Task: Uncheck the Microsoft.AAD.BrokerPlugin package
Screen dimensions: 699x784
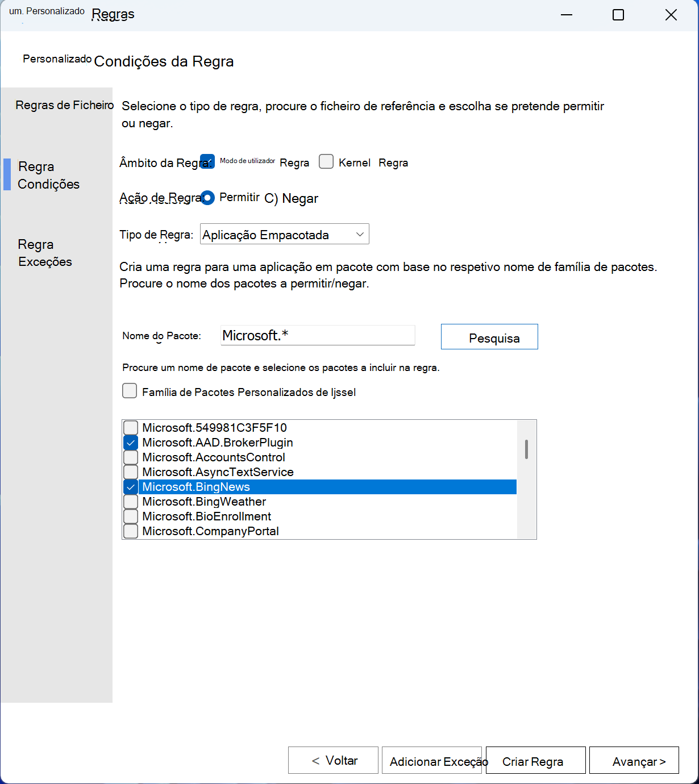Action: coord(131,443)
